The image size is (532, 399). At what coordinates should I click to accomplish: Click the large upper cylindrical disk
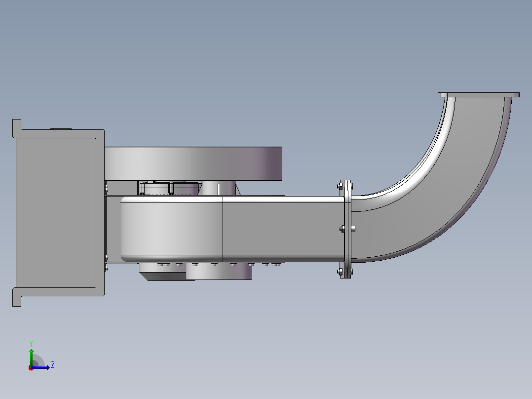pyautogui.click(x=193, y=163)
